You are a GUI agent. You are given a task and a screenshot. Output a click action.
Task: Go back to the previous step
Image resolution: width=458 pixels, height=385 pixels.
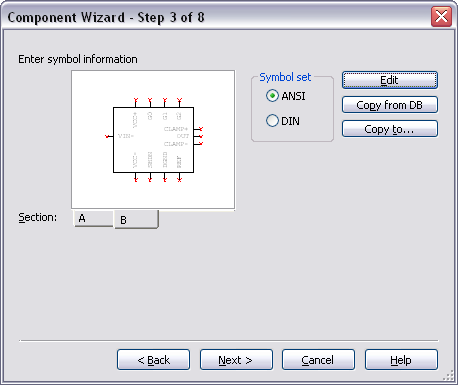tap(154, 360)
